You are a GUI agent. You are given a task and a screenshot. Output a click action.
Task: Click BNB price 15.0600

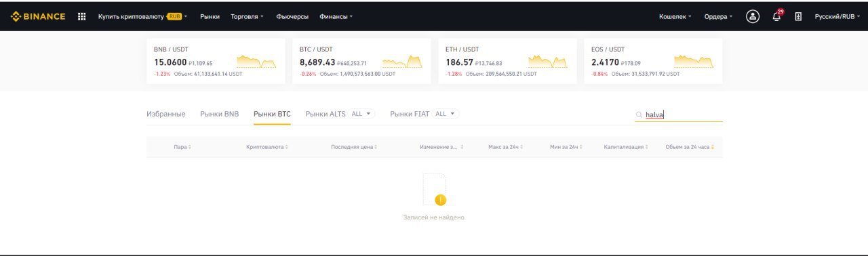[x=170, y=62]
